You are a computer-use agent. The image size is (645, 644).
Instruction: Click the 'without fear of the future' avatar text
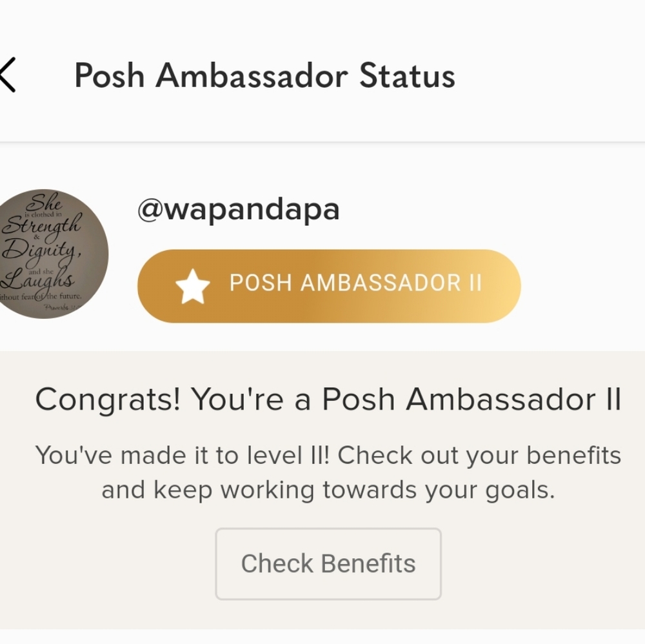tap(40, 297)
